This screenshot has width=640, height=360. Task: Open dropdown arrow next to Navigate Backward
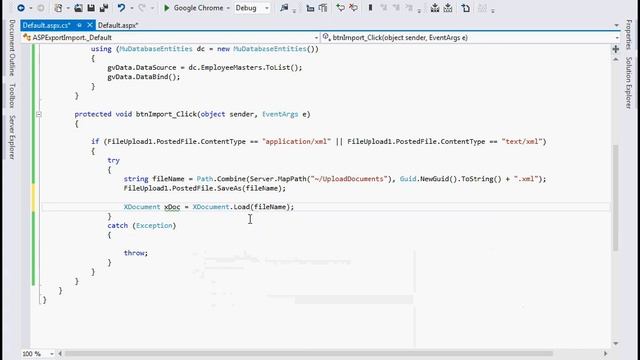(x=31, y=8)
